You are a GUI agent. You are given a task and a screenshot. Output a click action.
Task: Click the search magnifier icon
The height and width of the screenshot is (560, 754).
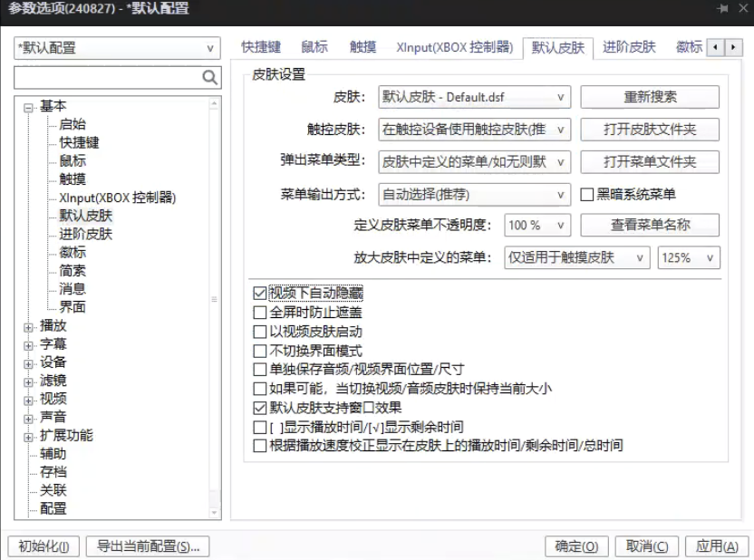[x=209, y=77]
